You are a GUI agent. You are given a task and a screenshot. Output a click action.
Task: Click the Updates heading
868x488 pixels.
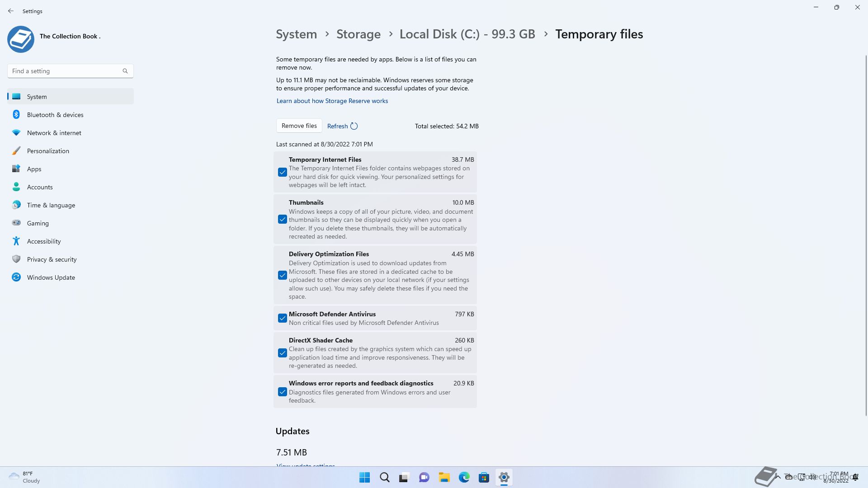pyautogui.click(x=292, y=431)
